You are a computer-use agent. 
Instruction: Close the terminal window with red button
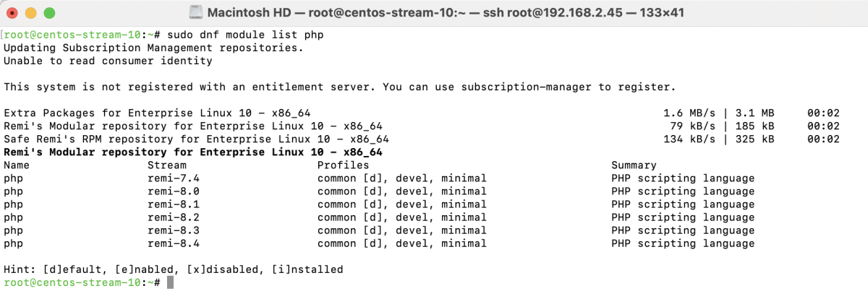(14, 13)
